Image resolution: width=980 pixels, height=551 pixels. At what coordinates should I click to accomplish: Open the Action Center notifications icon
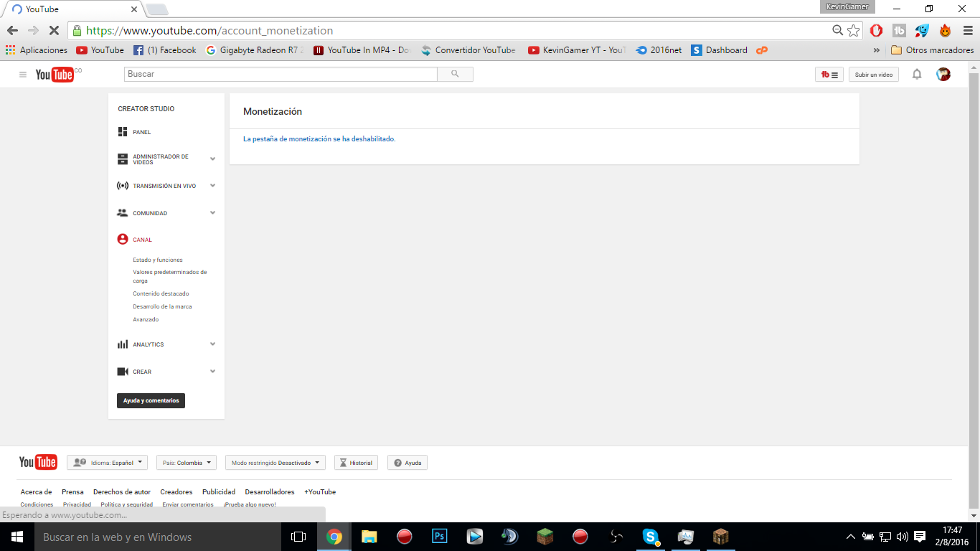(x=920, y=537)
